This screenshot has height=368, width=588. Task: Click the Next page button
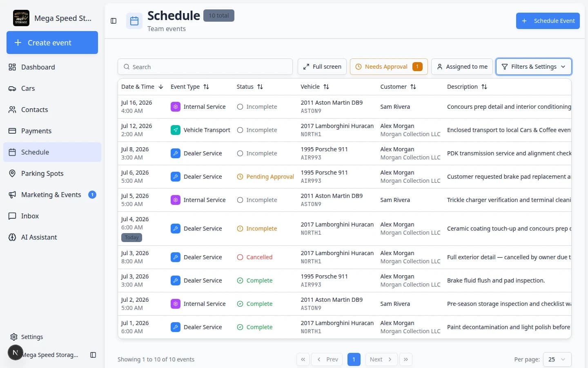(381, 359)
